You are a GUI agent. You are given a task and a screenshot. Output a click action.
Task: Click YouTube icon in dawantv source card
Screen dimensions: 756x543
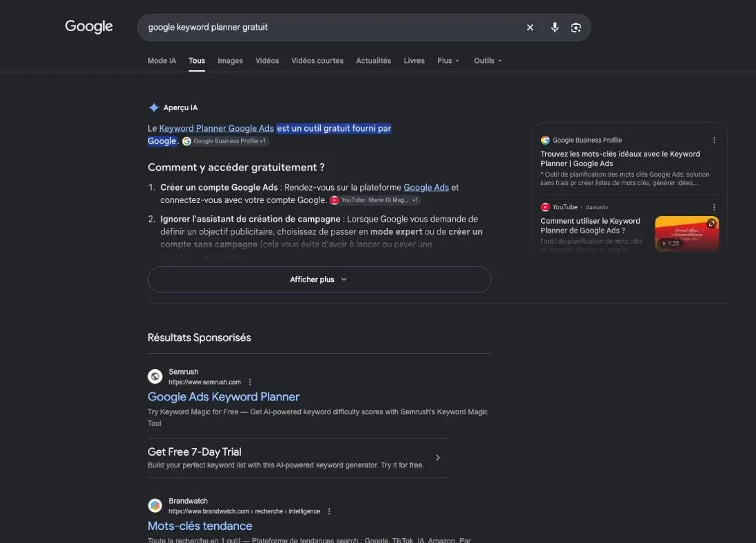tap(545, 207)
